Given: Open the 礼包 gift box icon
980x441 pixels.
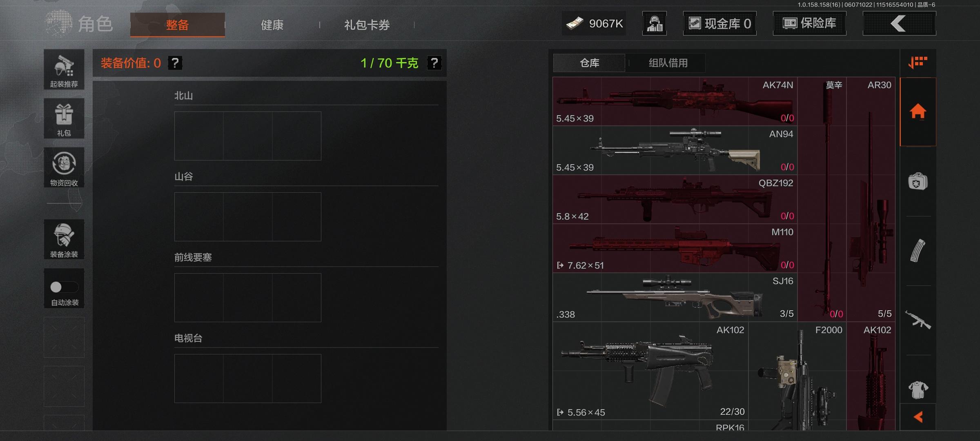Looking at the screenshot, I should coord(64,118).
